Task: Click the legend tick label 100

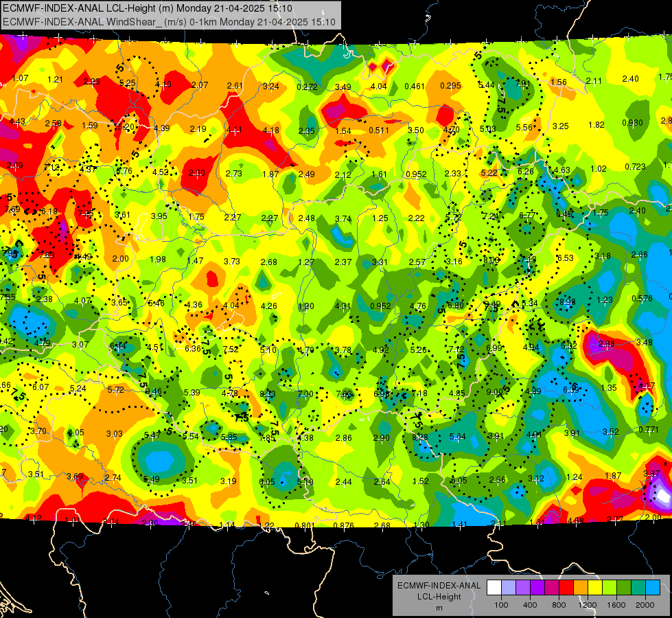Action: [501, 605]
